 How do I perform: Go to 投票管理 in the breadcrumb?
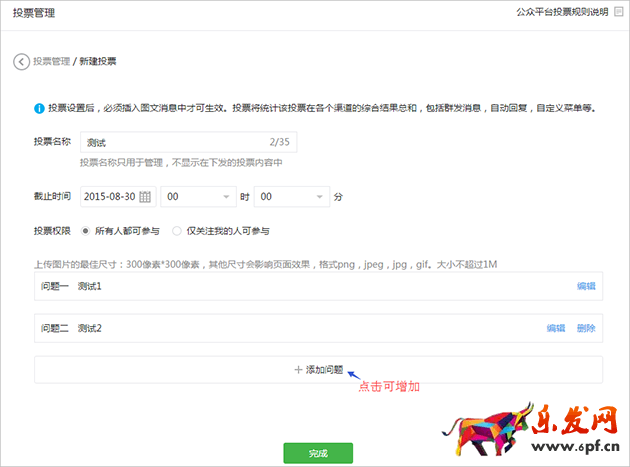[52, 61]
